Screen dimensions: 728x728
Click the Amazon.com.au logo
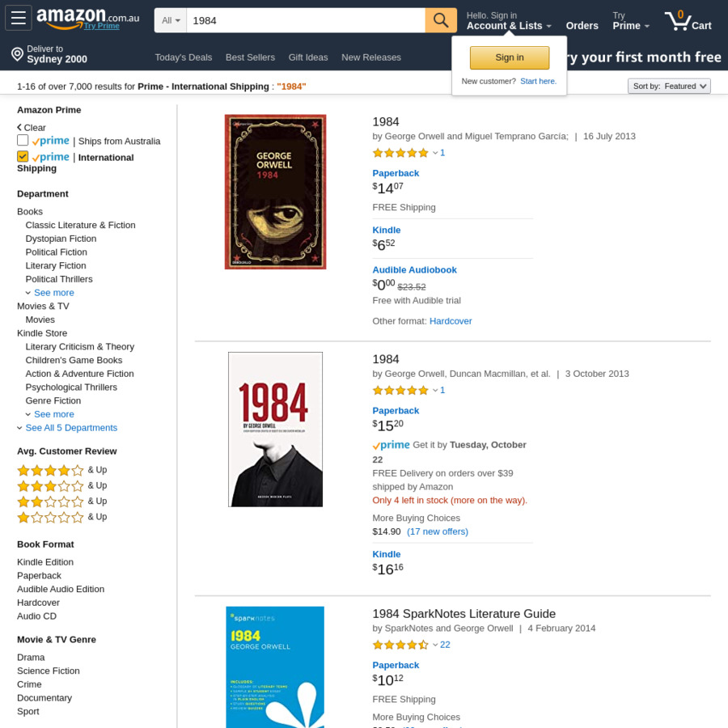(87, 19)
